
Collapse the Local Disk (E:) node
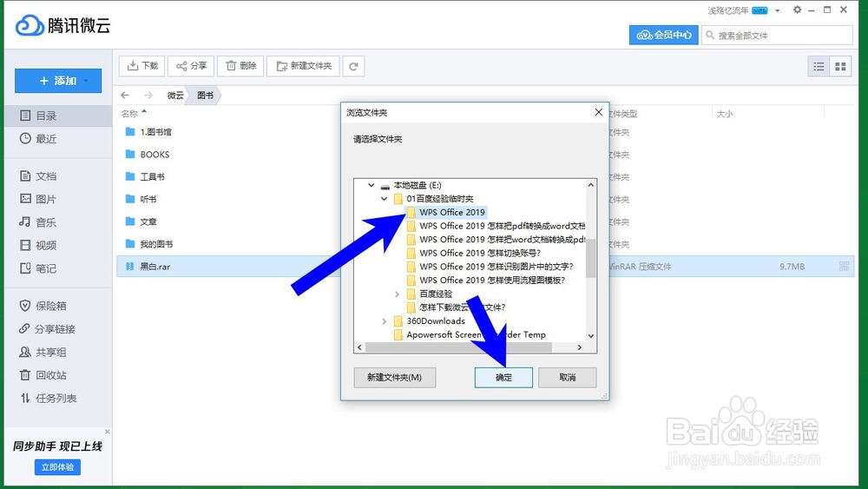[372, 185]
